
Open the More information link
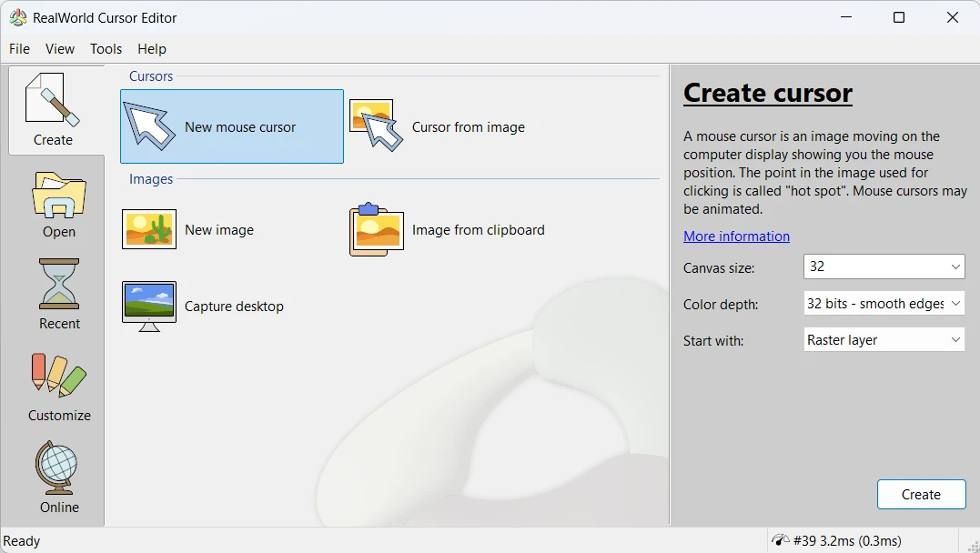736,236
